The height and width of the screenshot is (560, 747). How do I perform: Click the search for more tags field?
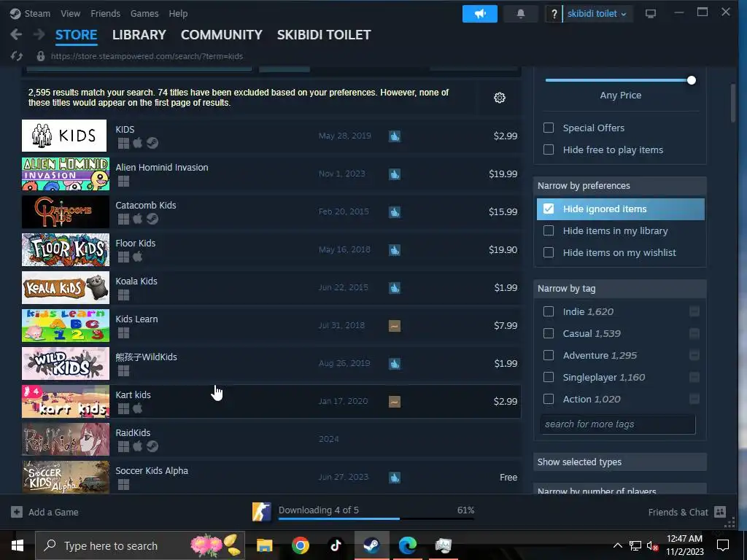tap(618, 424)
